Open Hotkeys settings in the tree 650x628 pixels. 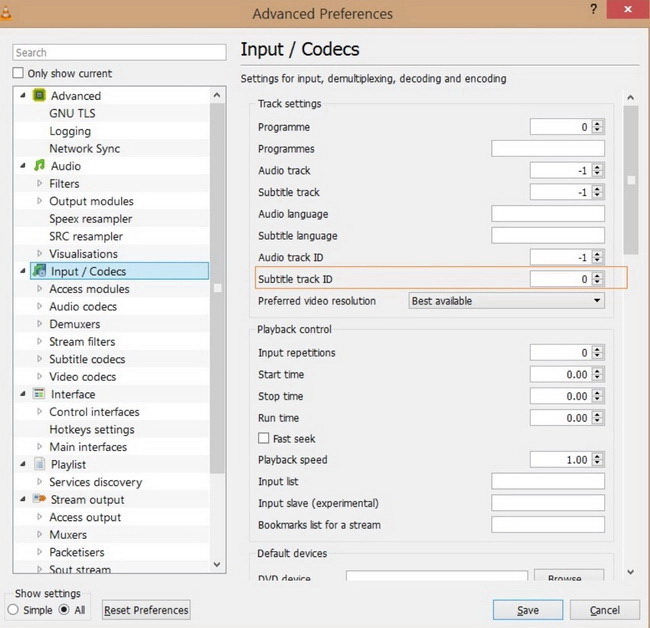[x=91, y=429]
